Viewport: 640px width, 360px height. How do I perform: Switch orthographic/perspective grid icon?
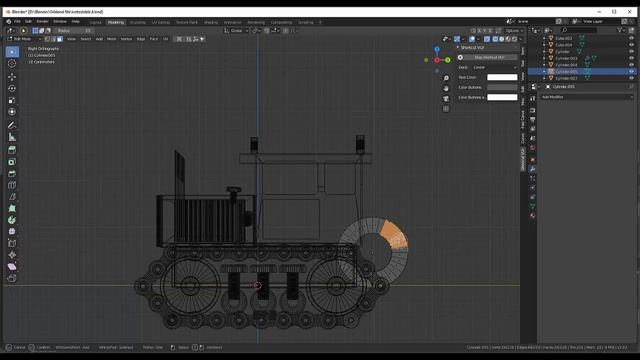point(446,109)
